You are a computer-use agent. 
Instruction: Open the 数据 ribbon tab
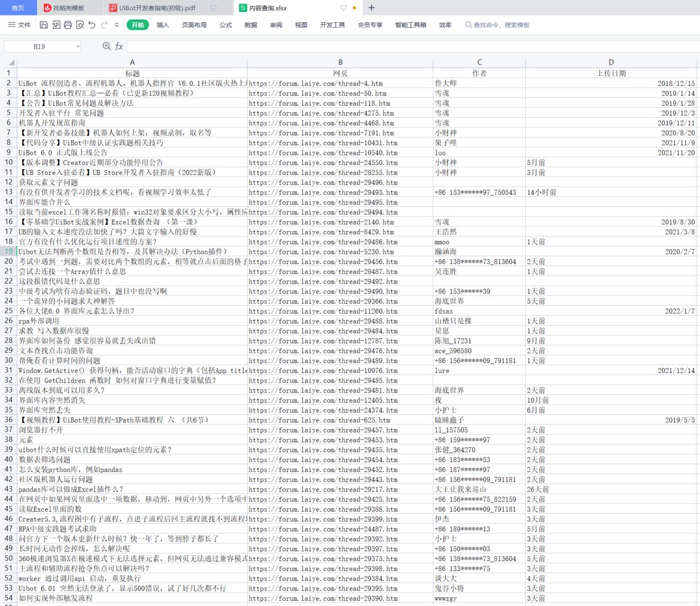[251, 25]
